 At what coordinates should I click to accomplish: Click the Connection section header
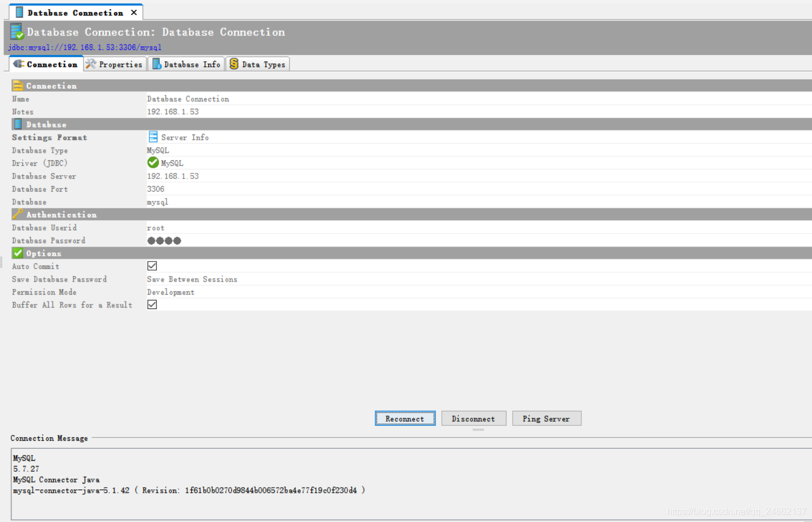click(x=411, y=86)
